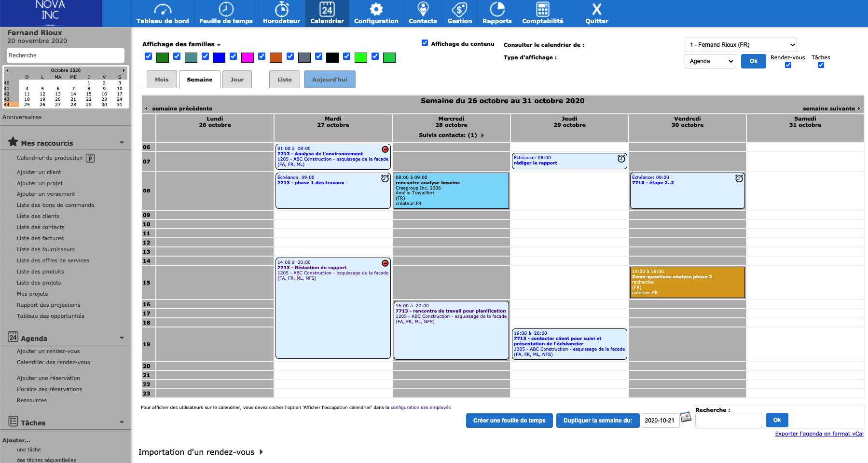Switch to the Liste tab
Image resolution: width=868 pixels, height=463 pixels.
coord(284,80)
